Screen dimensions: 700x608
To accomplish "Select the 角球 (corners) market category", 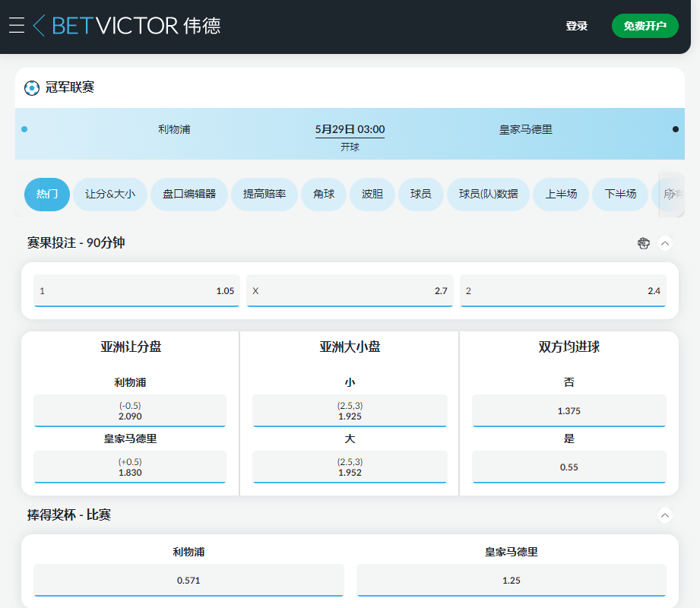I will pos(323,194).
